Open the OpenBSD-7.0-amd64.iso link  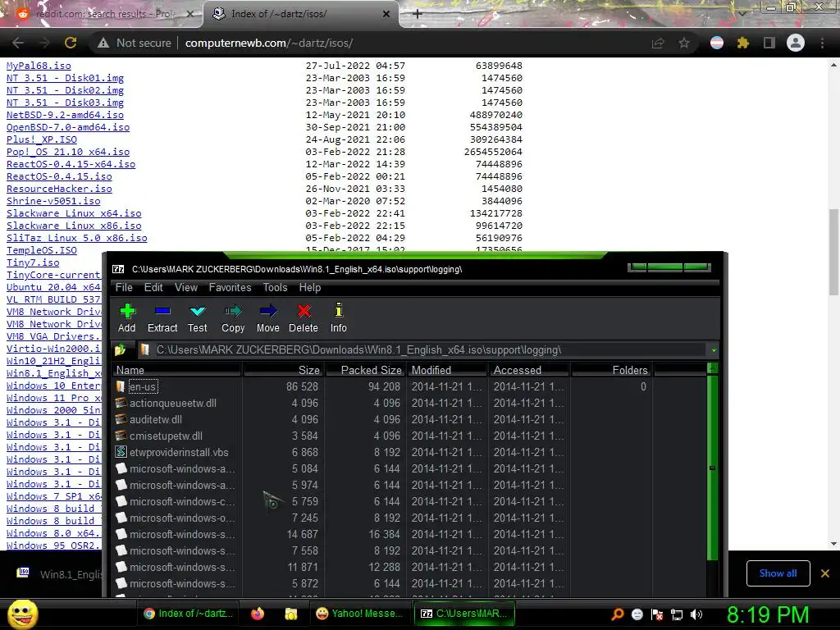68,127
